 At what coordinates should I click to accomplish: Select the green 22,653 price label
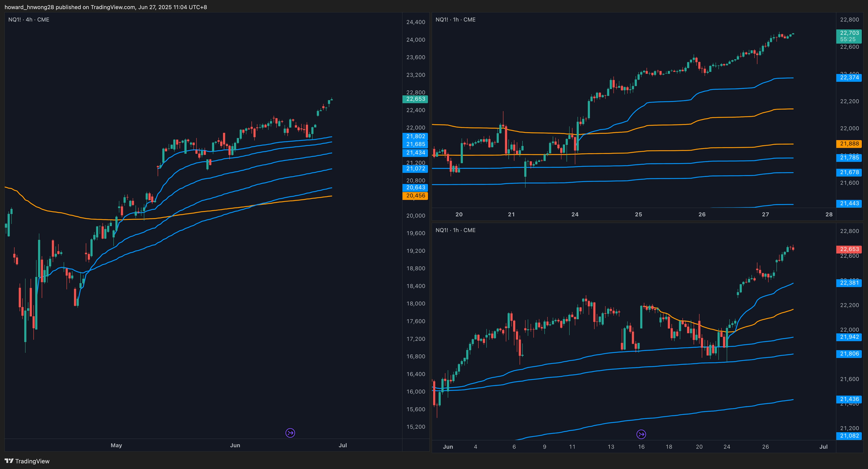click(415, 99)
